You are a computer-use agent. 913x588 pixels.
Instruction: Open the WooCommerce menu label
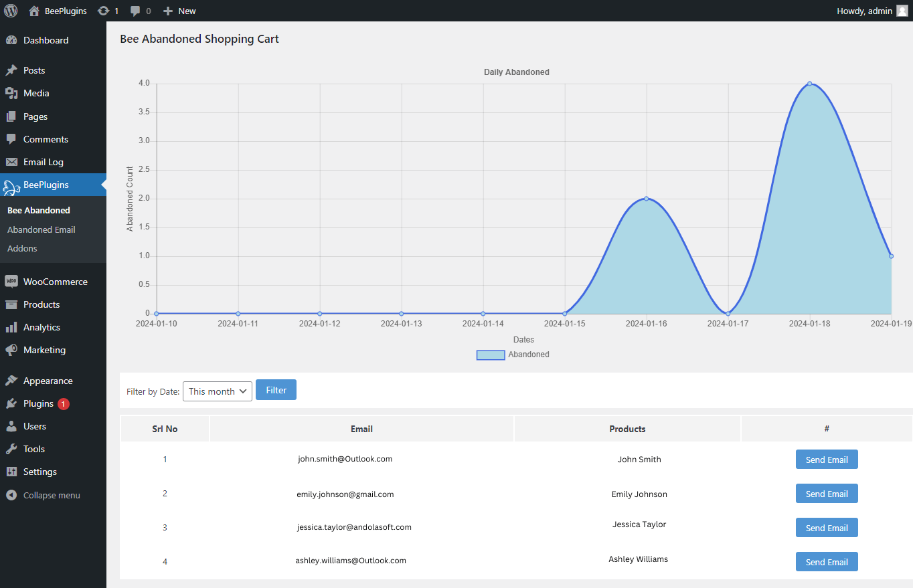point(56,282)
